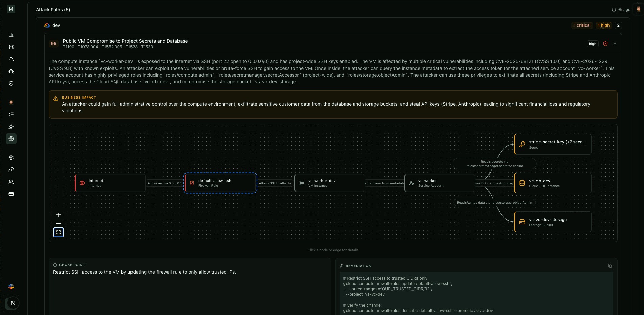Open the integrations link icon
This screenshot has width=644, height=315.
11,170
